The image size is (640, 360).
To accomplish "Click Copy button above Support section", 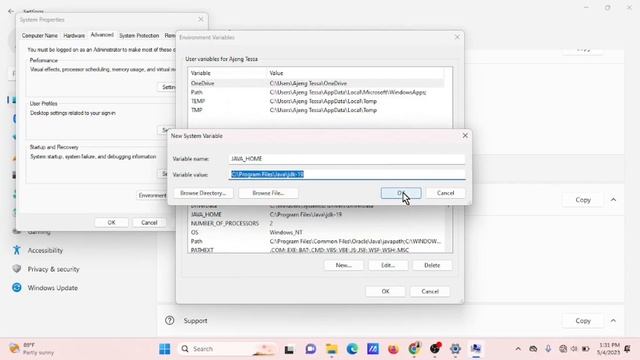I will (x=583, y=200).
